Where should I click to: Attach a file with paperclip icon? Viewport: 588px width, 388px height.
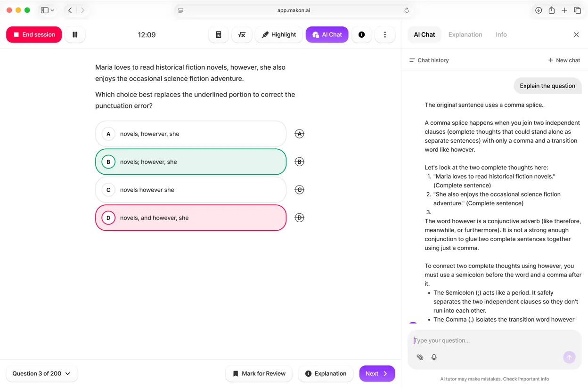(x=420, y=357)
